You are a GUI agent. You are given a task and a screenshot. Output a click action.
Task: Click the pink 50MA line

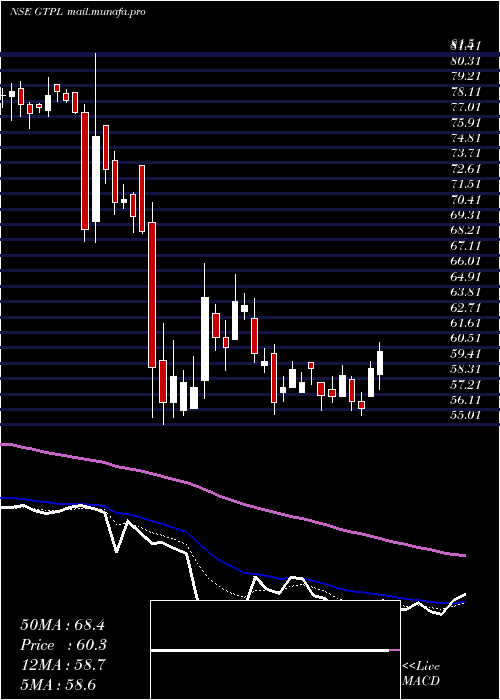pos(232,499)
